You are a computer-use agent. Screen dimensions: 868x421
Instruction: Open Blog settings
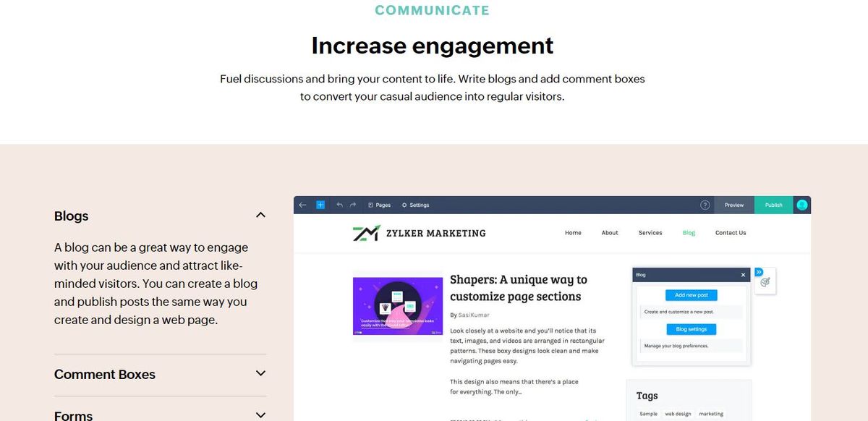(689, 328)
